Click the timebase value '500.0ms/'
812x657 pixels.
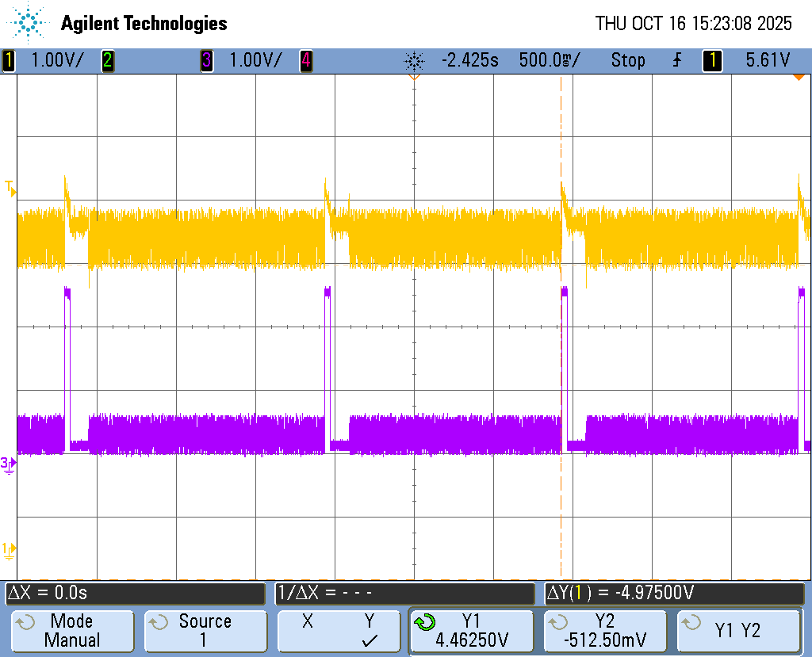pos(550,60)
